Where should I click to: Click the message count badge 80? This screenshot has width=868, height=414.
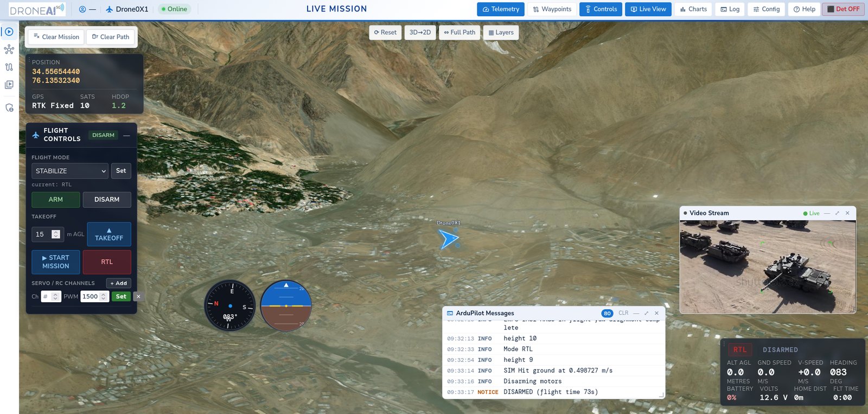pyautogui.click(x=607, y=314)
